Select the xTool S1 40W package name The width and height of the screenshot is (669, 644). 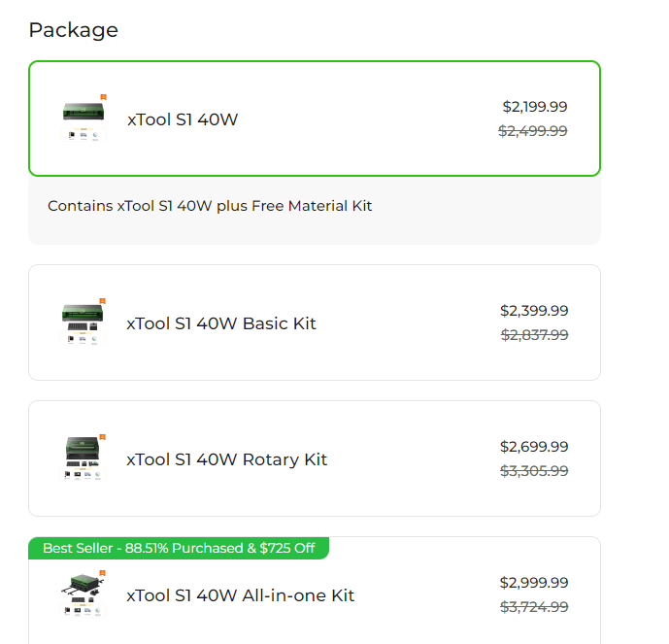183,119
